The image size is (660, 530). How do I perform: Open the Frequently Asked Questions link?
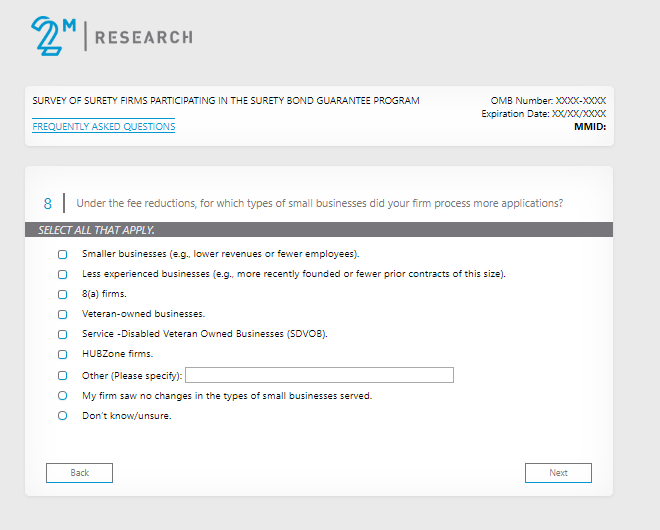coord(104,127)
